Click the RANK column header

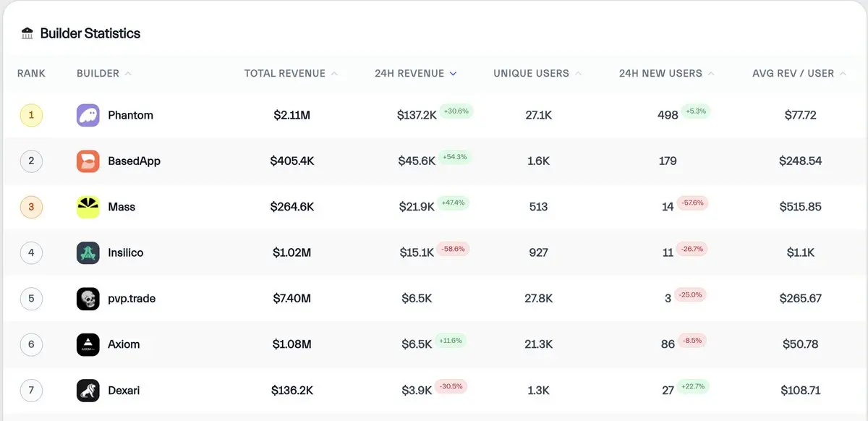click(31, 73)
